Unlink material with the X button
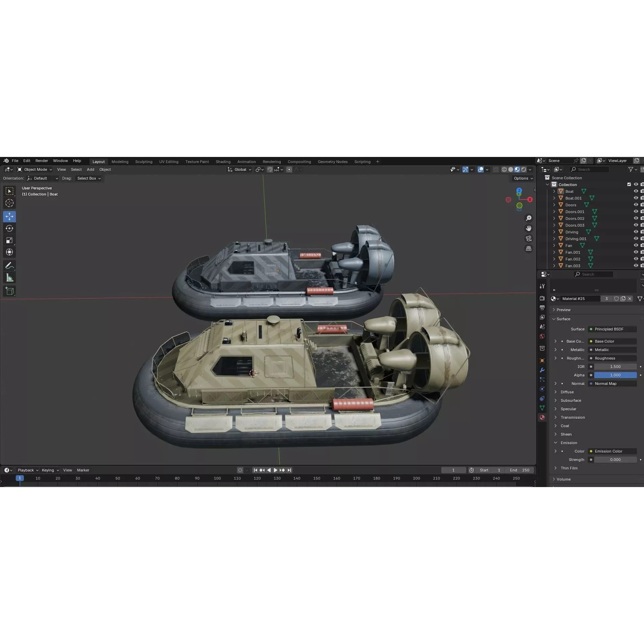 (x=630, y=299)
